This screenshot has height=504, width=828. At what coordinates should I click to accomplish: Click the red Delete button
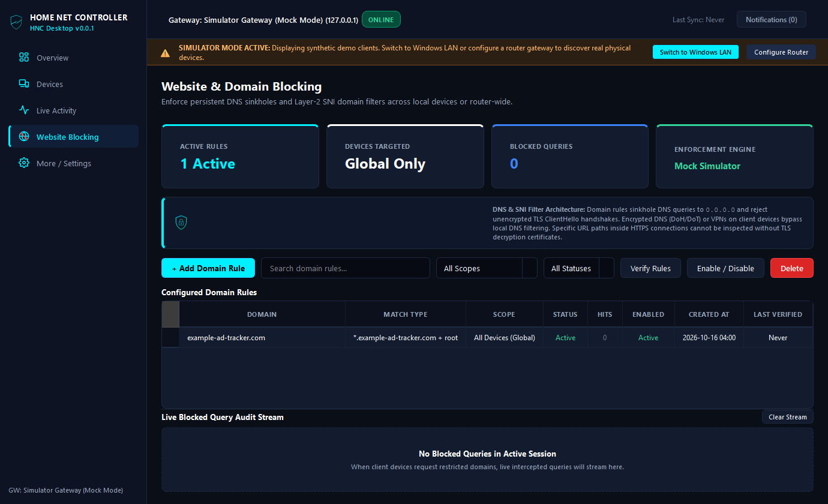pyautogui.click(x=792, y=268)
